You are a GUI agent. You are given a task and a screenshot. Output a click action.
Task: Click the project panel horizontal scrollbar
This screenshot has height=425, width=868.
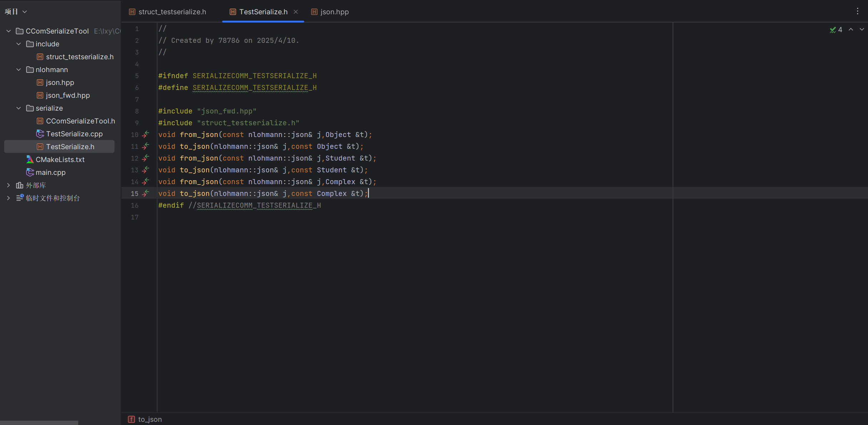(x=39, y=423)
